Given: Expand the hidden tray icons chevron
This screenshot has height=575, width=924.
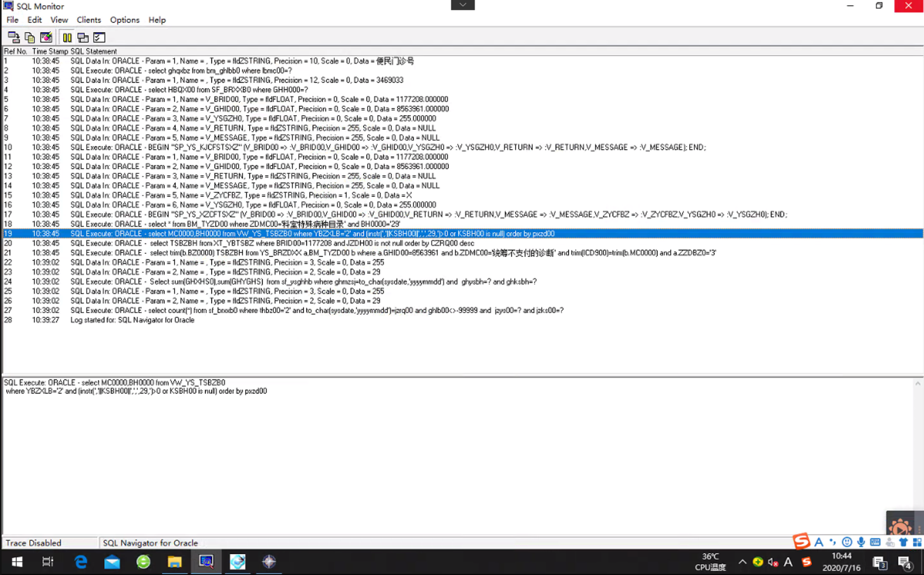Looking at the screenshot, I should [742, 562].
